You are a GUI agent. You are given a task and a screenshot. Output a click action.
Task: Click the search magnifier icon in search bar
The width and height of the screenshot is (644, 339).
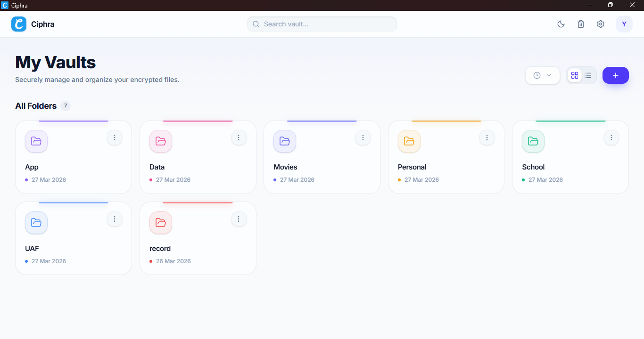click(x=256, y=24)
